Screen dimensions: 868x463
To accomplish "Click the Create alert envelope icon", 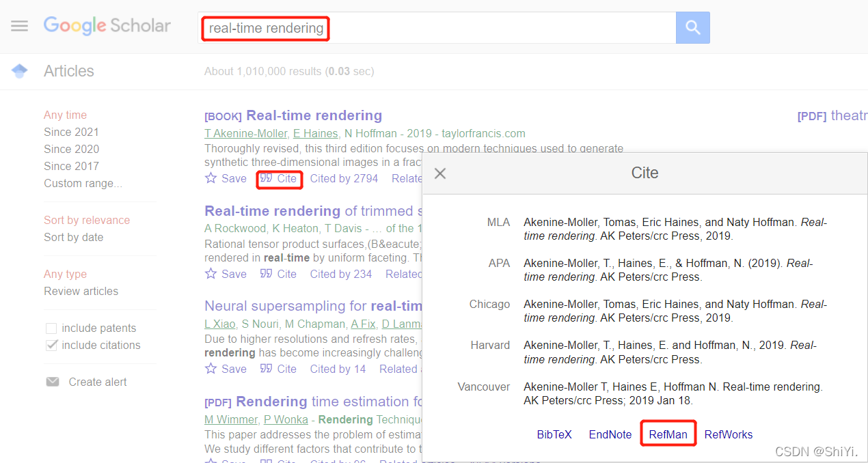I will pyautogui.click(x=53, y=382).
